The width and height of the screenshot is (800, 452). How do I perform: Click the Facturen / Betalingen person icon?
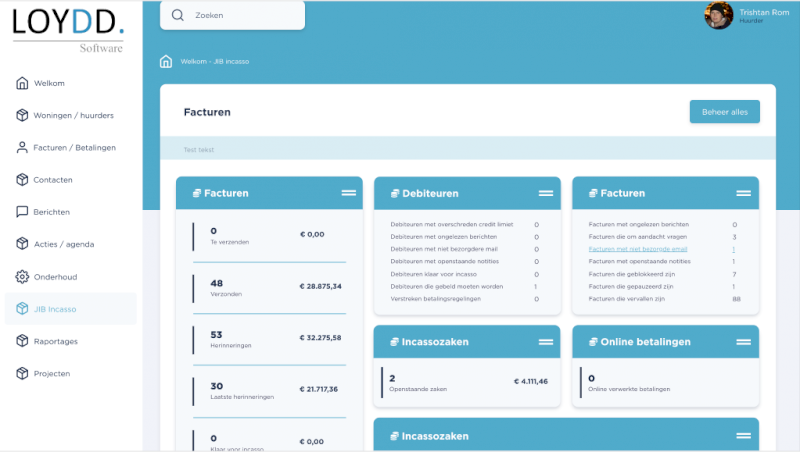(22, 147)
